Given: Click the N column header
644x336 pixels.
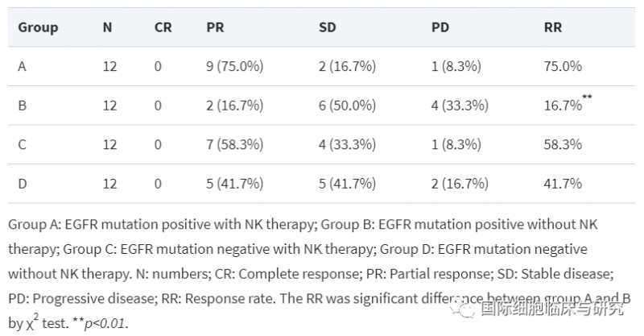Looking at the screenshot, I should pyautogui.click(x=107, y=27).
